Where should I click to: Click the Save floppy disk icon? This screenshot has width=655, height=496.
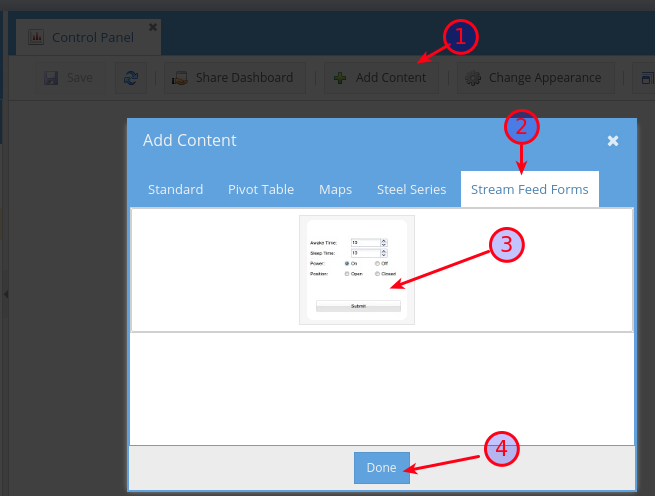[51, 78]
